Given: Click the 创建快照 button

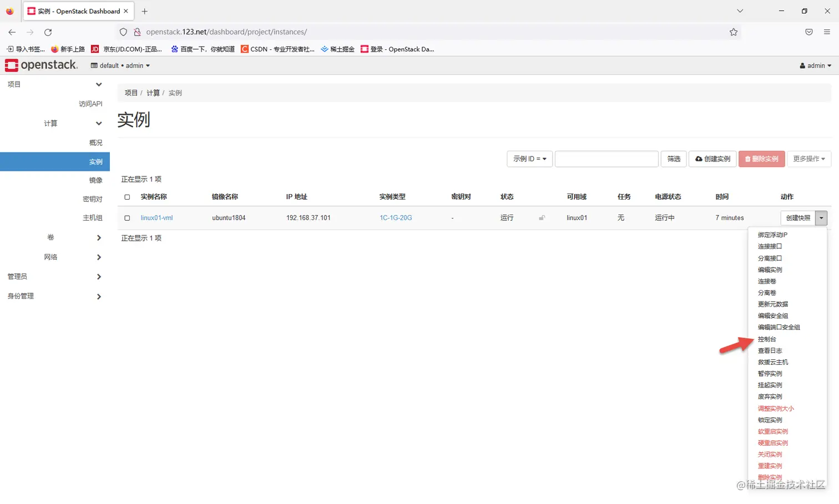Looking at the screenshot, I should pyautogui.click(x=798, y=218).
